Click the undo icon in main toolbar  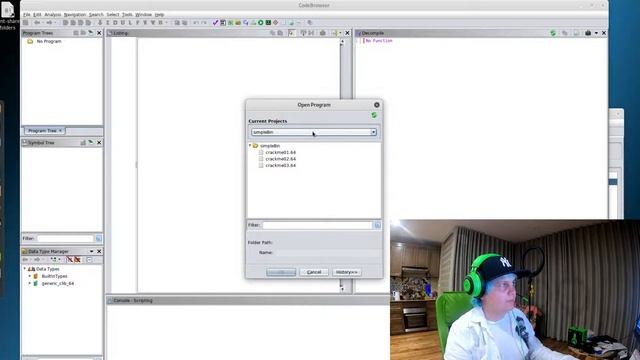click(196, 23)
